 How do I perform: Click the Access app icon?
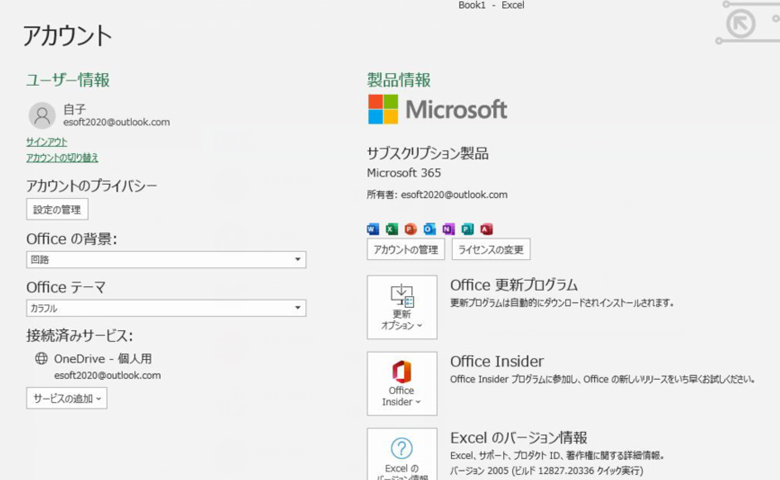[486, 229]
